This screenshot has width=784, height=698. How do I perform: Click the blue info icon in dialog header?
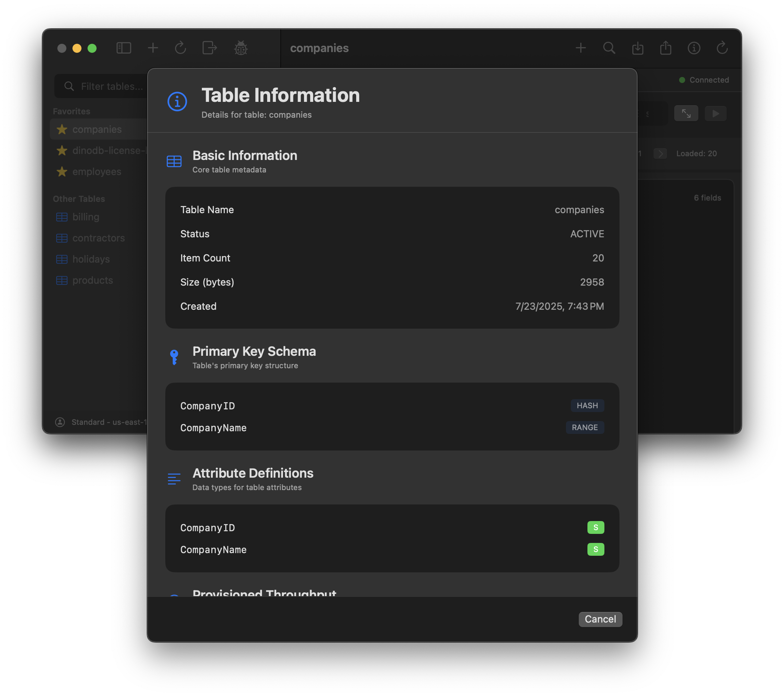[177, 101]
